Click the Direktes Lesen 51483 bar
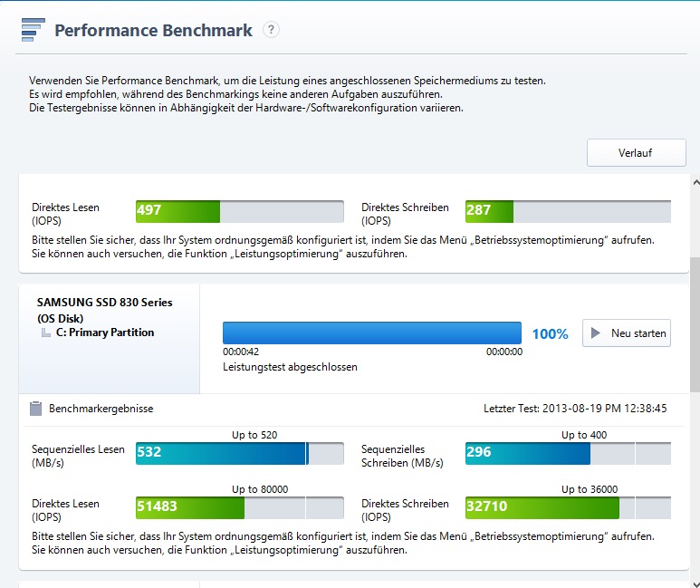 pyautogui.click(x=240, y=507)
